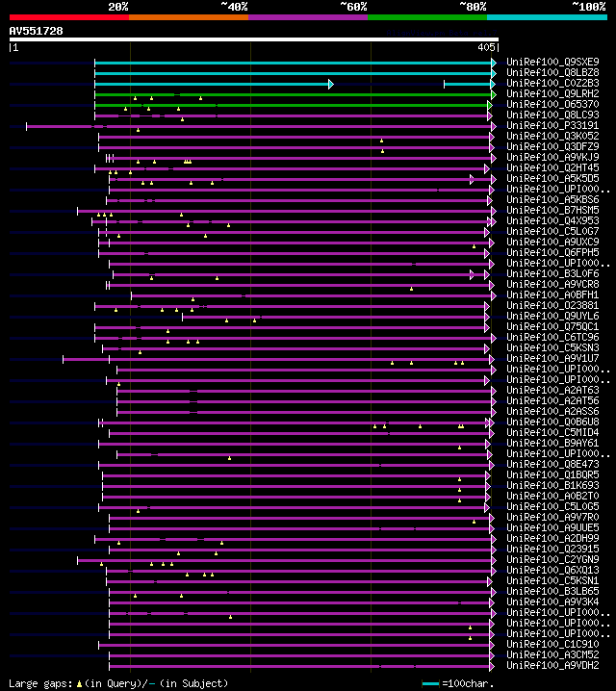Select the UniRef100_B3LB65 label

pos(552,591)
